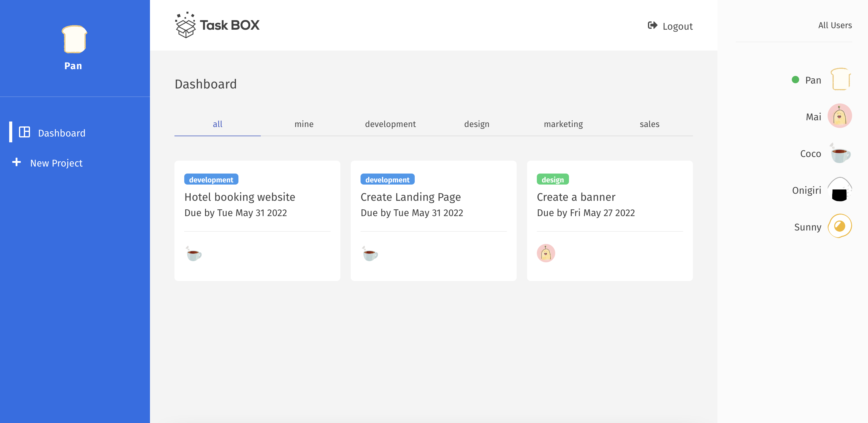The image size is (868, 423).
Task: Open the 'Create Landing Page' project title
Action: point(410,197)
